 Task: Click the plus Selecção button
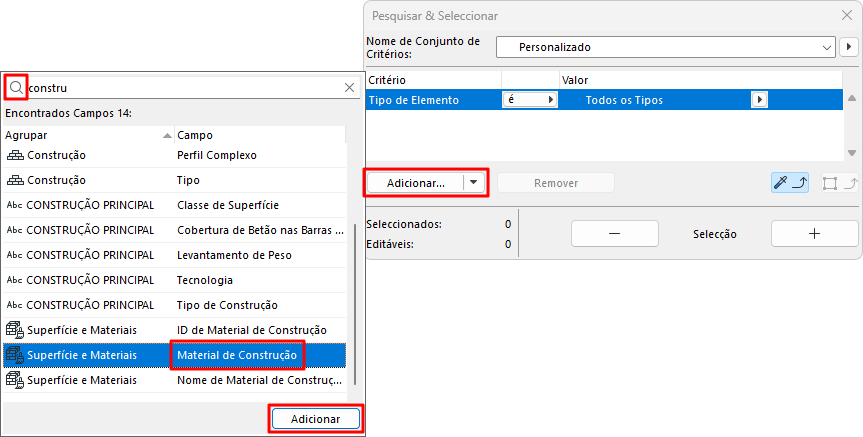point(814,233)
